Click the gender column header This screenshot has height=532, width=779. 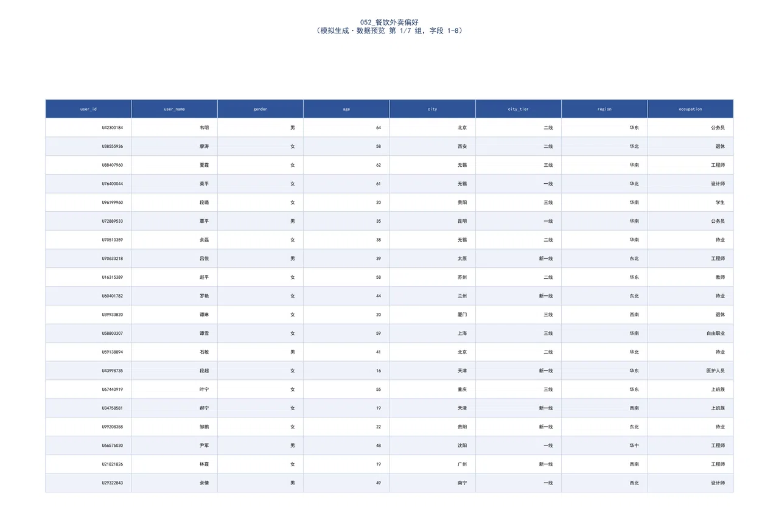pos(260,109)
